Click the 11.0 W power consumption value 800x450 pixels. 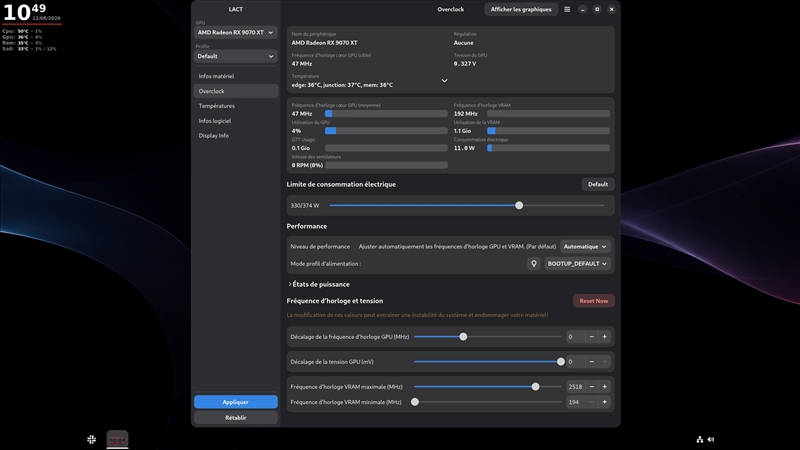pos(464,148)
